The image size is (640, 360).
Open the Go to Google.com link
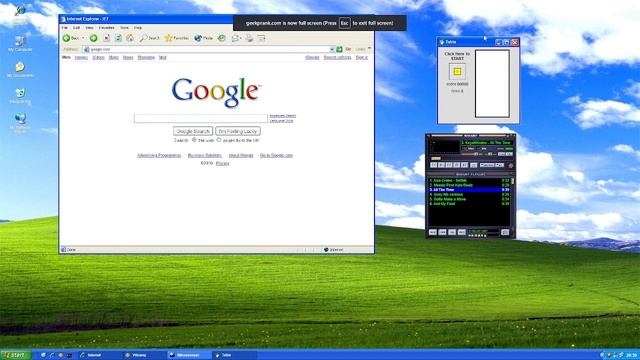[276, 156]
